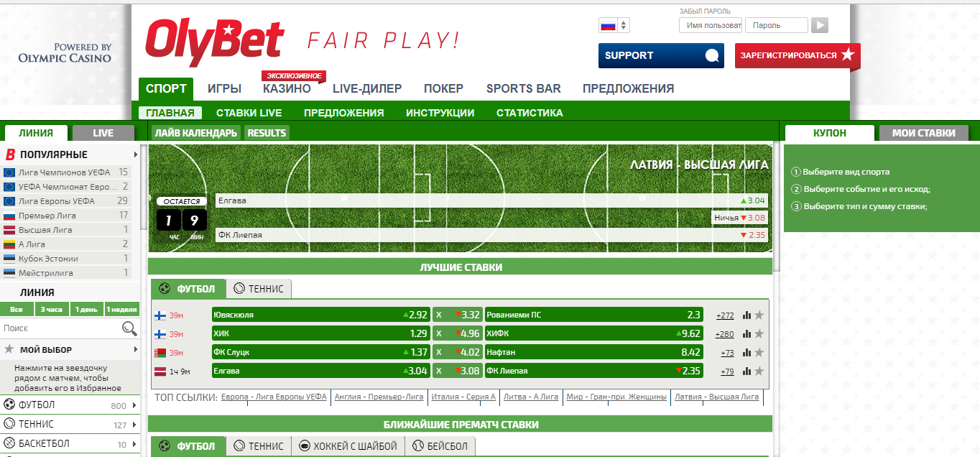Open Англия - Премьер-Лига top link

379,397
